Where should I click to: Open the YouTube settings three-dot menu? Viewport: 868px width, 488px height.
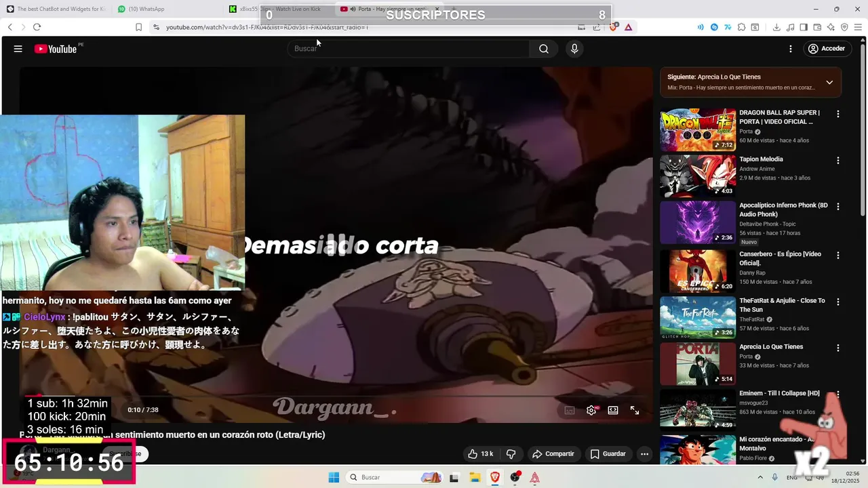coord(790,49)
